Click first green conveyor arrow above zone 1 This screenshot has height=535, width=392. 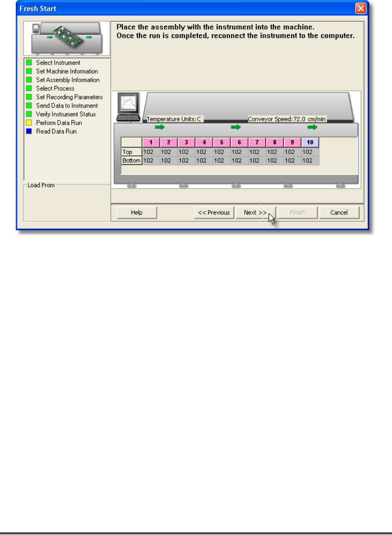[x=159, y=127]
